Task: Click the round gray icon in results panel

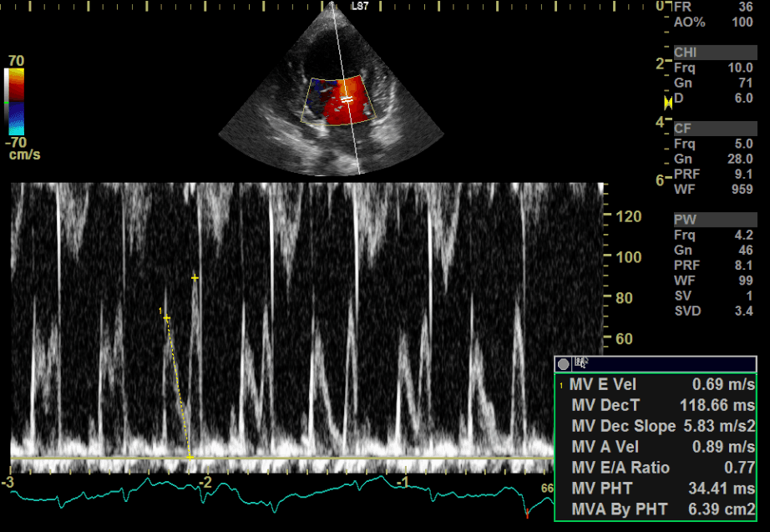Action: click(564, 364)
